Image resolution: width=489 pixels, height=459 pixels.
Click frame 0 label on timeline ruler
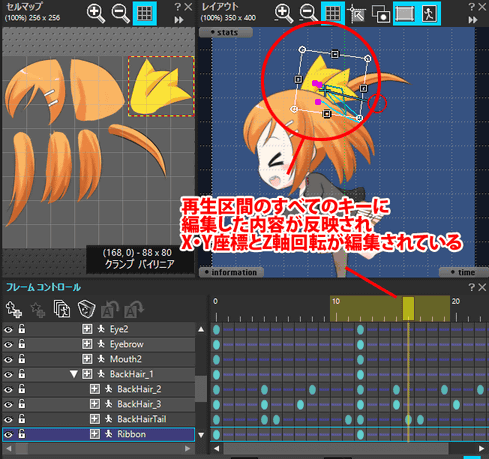click(215, 301)
